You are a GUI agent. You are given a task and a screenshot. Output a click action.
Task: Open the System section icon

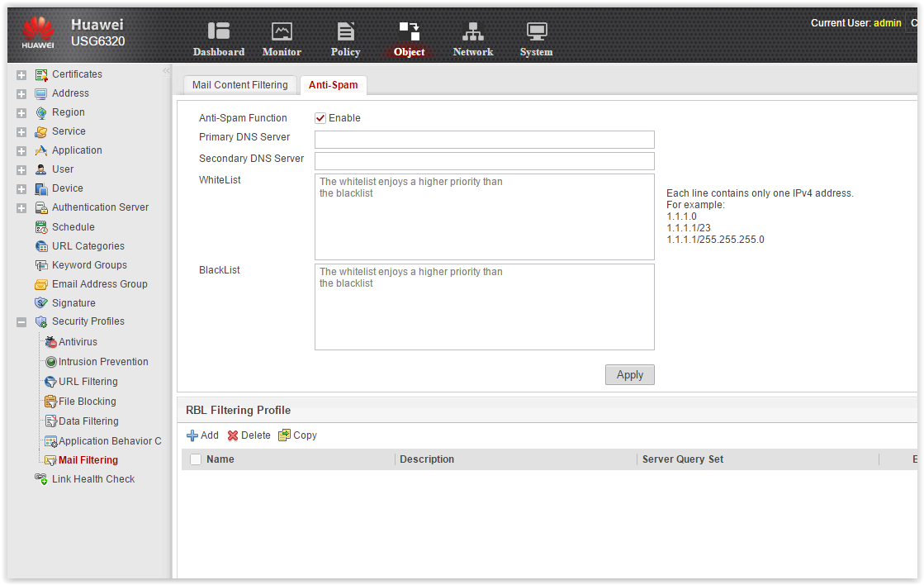coord(536,31)
